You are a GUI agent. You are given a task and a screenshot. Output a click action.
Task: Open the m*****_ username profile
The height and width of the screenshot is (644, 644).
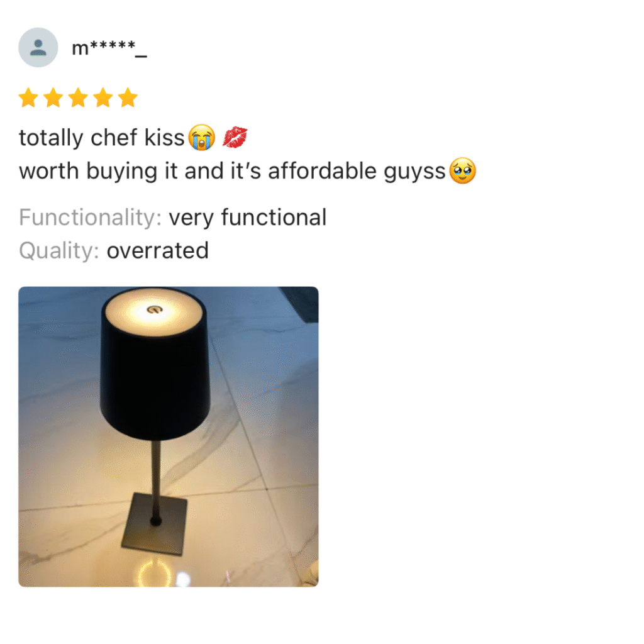tap(109, 48)
